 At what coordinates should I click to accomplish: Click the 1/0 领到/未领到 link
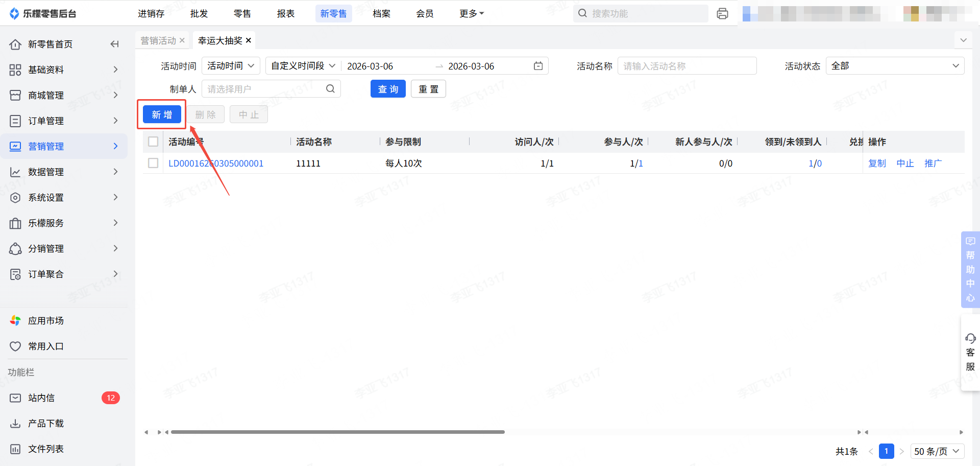point(815,164)
